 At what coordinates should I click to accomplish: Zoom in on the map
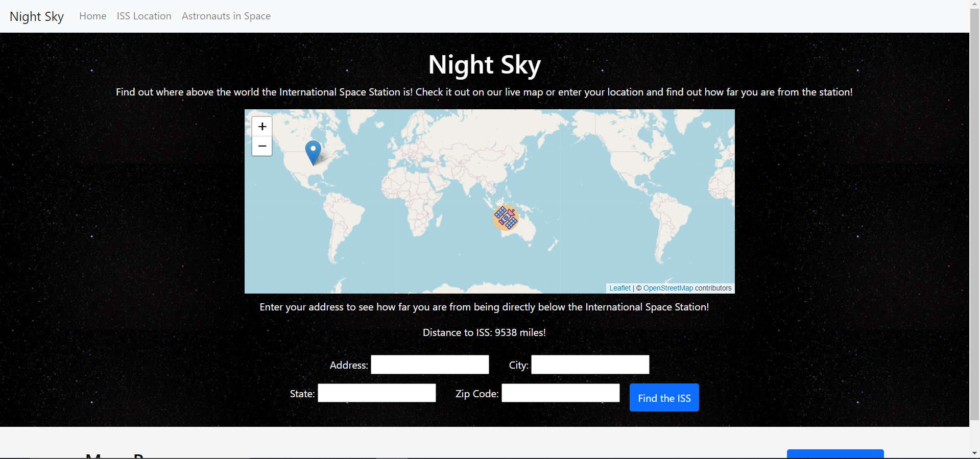262,127
